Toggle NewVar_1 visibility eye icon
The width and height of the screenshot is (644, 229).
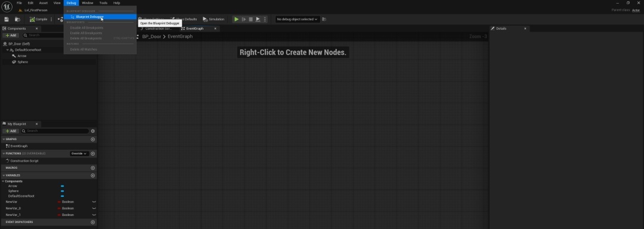94,215
